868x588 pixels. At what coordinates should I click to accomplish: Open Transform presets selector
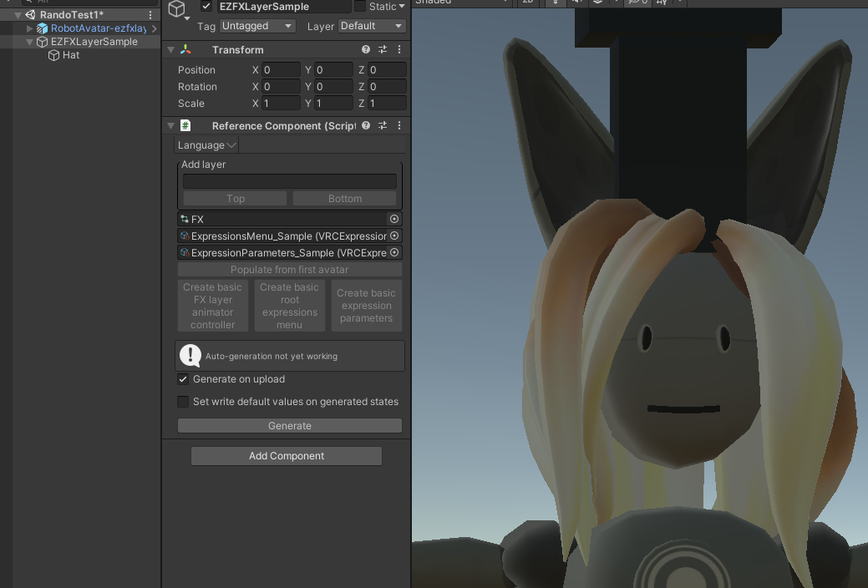point(383,49)
